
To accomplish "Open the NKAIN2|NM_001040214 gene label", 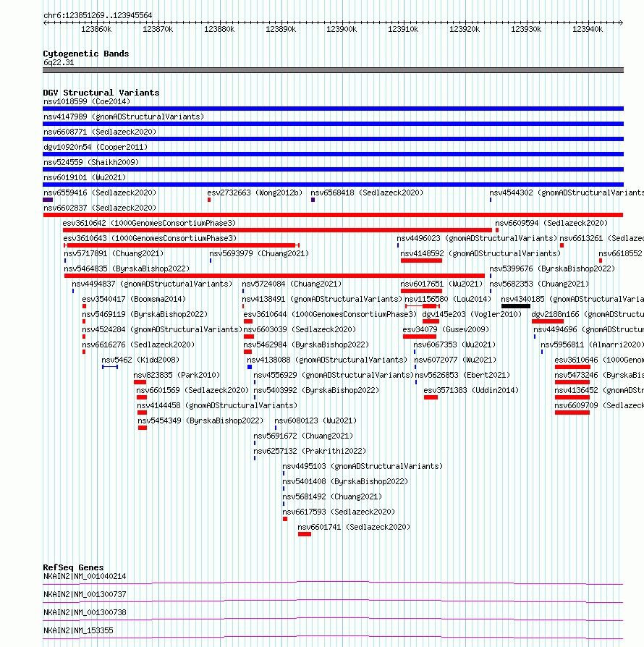I will tap(85, 577).
